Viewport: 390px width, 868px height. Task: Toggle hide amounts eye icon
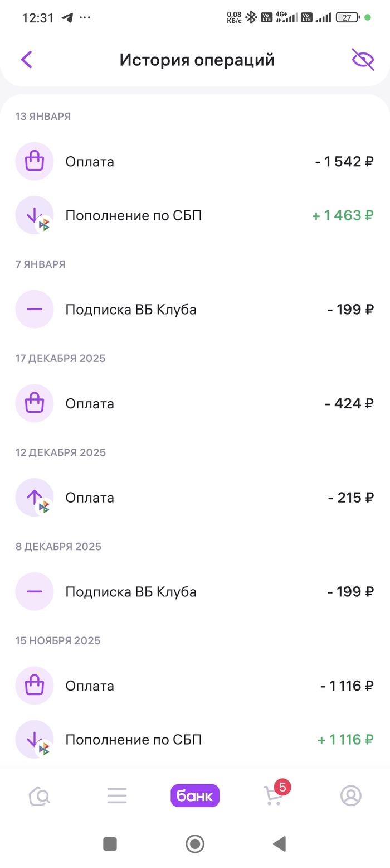pyautogui.click(x=363, y=60)
